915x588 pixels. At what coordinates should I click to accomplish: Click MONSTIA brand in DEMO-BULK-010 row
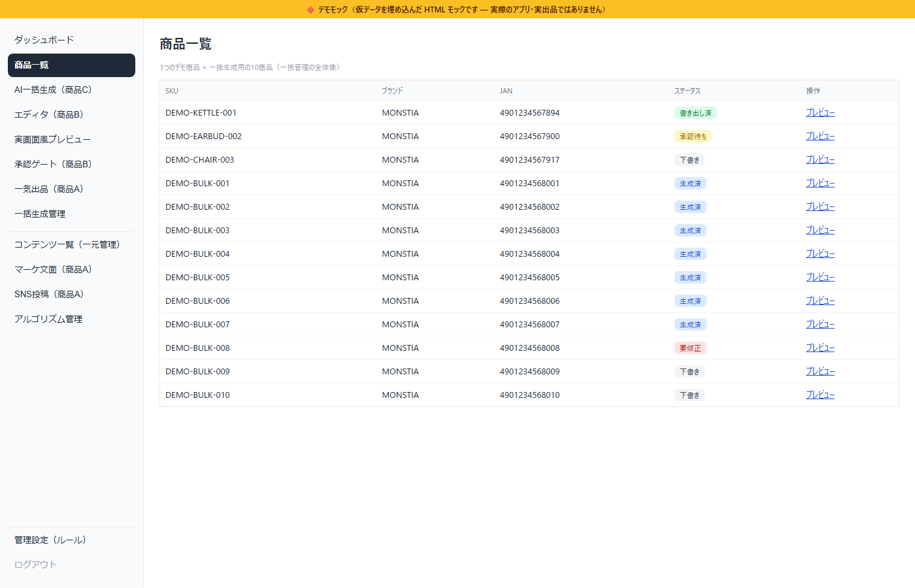(x=401, y=395)
